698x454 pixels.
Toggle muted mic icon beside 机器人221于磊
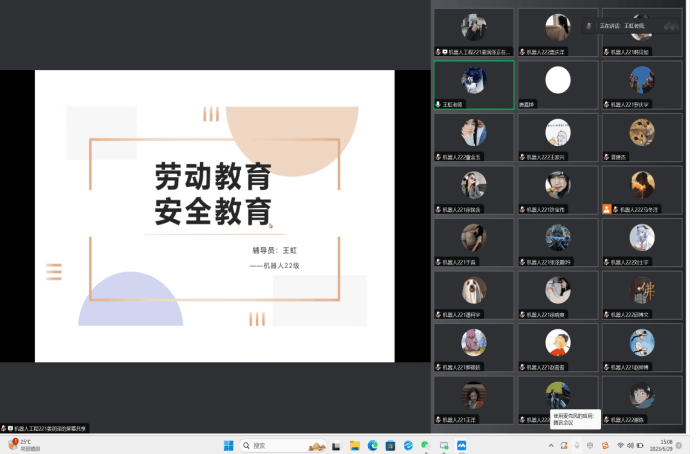coord(439,262)
